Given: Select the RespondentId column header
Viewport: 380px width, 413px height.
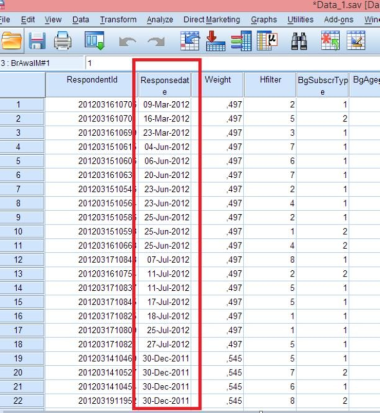Looking at the screenshot, I should [x=92, y=85].
